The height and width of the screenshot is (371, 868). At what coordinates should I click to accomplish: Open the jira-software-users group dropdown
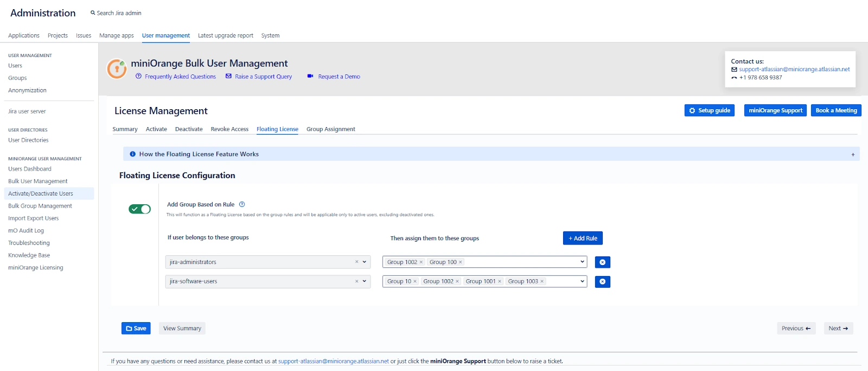point(365,281)
